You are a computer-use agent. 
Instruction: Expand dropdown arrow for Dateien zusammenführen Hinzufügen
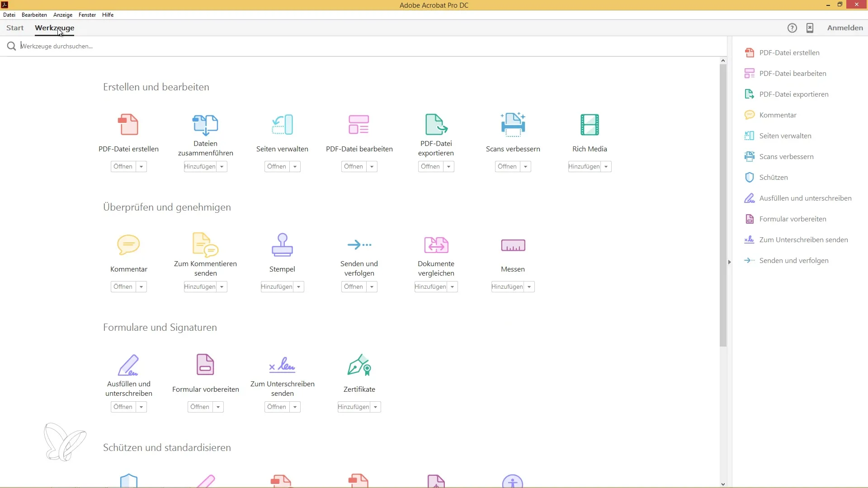[x=222, y=167]
